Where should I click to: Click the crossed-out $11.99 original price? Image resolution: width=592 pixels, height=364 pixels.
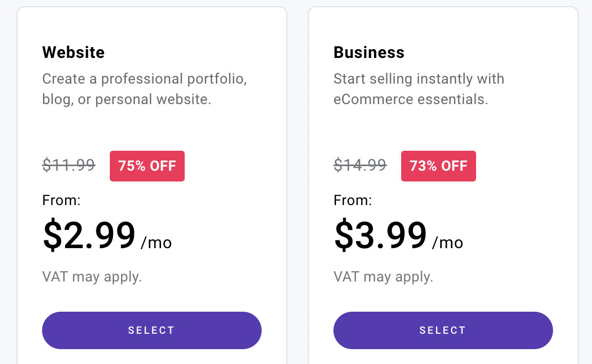69,165
